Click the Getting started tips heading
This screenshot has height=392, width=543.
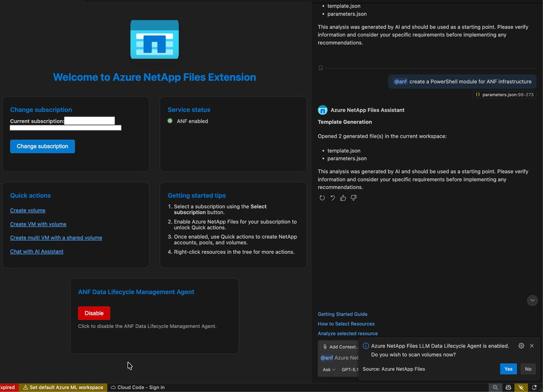(x=197, y=195)
